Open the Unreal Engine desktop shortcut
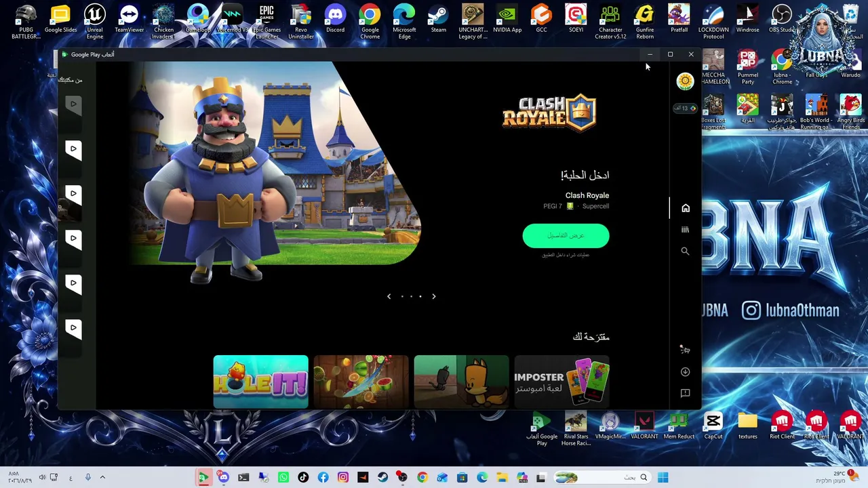Image resolution: width=868 pixels, height=488 pixels. tap(95, 22)
